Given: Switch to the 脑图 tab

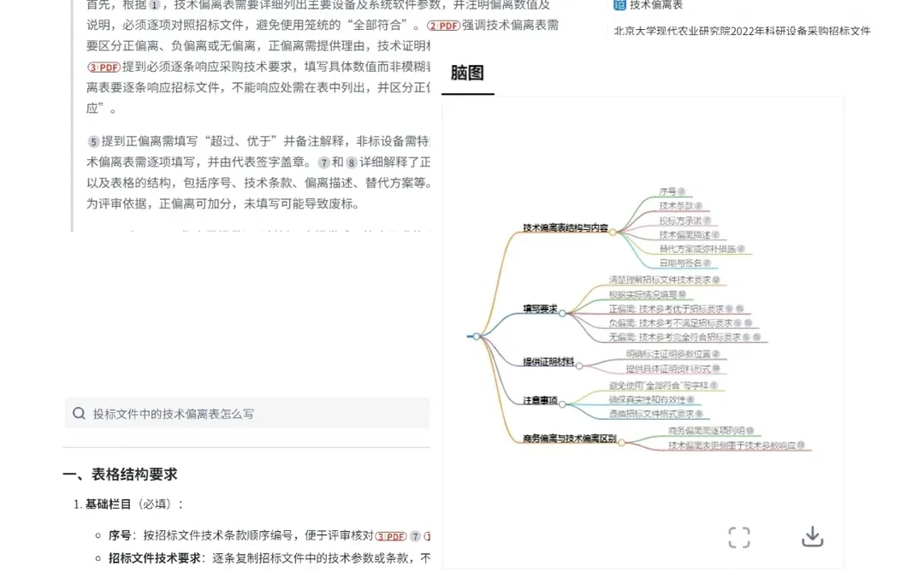Looking at the screenshot, I should (467, 73).
